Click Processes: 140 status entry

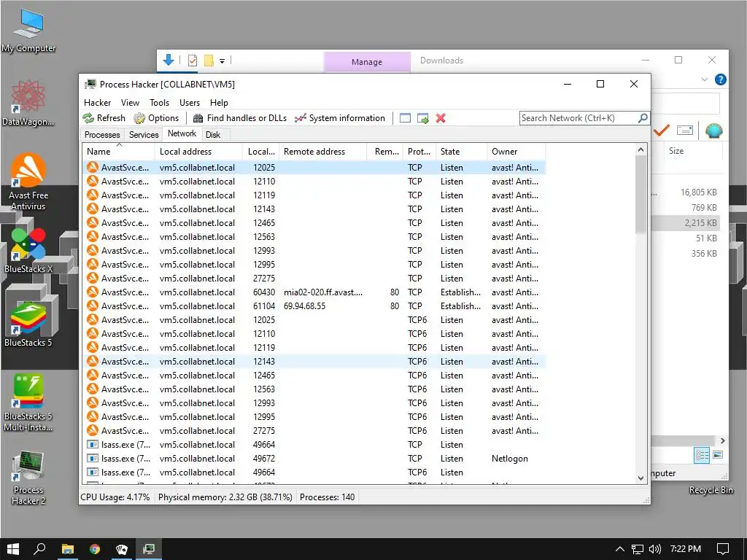(327, 497)
